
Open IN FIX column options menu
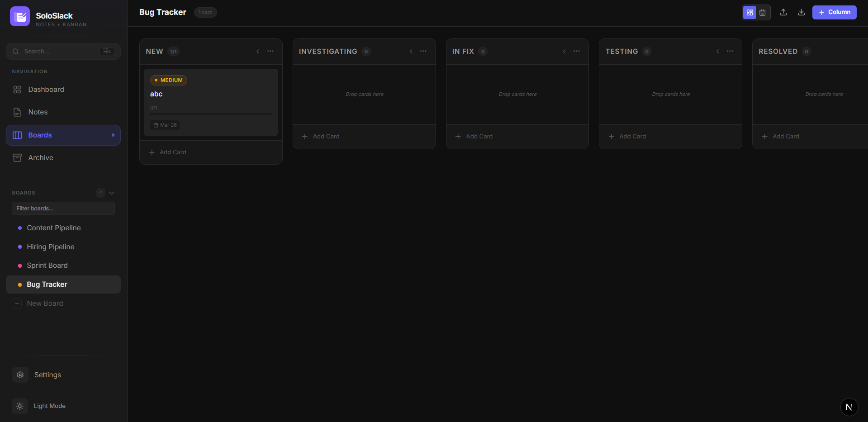577,51
